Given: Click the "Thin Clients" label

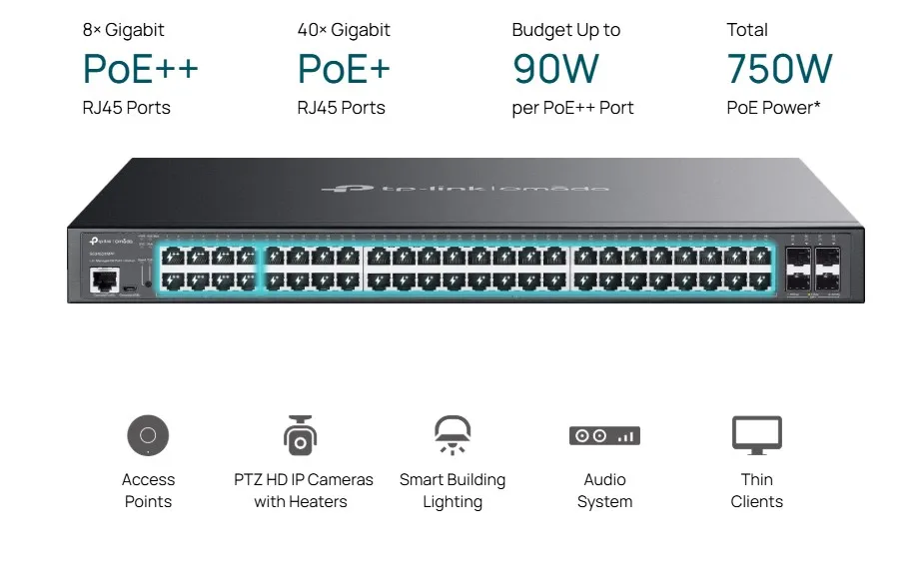Looking at the screenshot, I should tap(756, 490).
